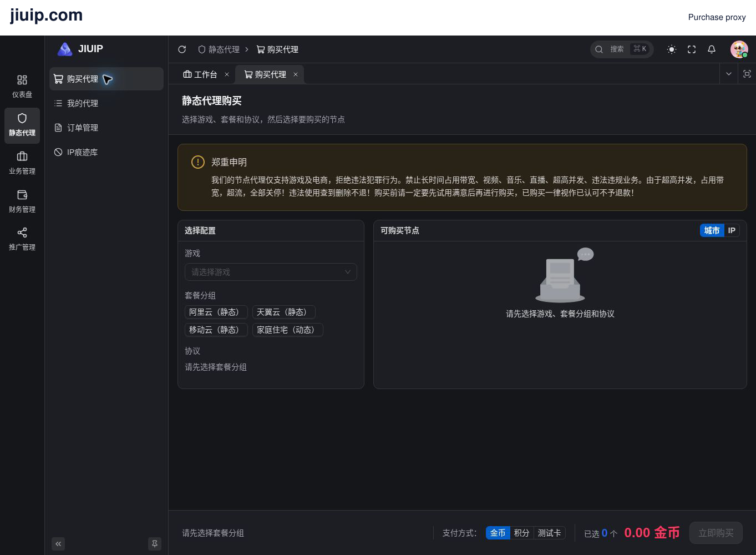Click the refresh icon in header
This screenshot has height=555, width=756.
click(x=182, y=49)
